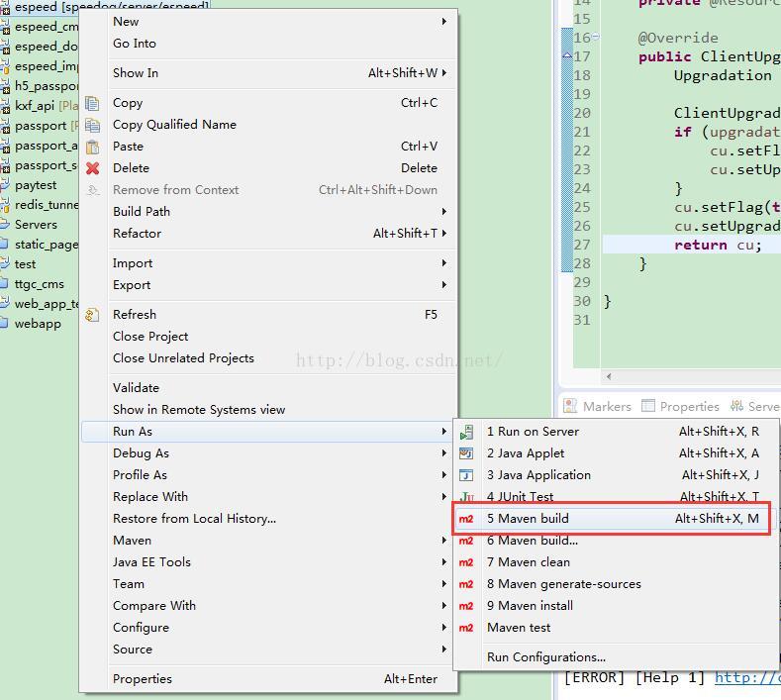The height and width of the screenshot is (700, 781).
Task: Open the help link in console error
Action: pos(747,677)
